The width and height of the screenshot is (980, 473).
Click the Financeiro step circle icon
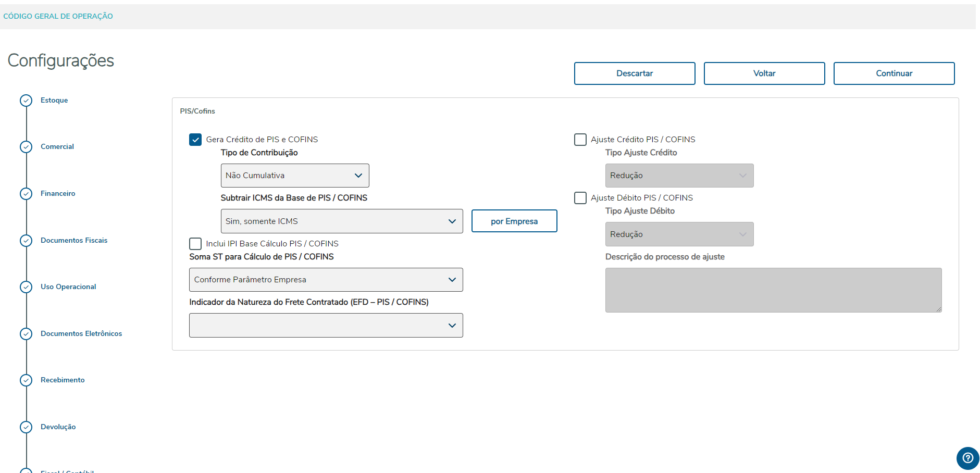point(26,194)
